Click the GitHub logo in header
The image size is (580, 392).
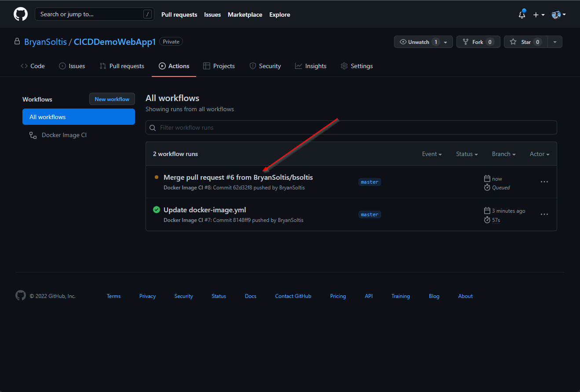pyautogui.click(x=21, y=14)
